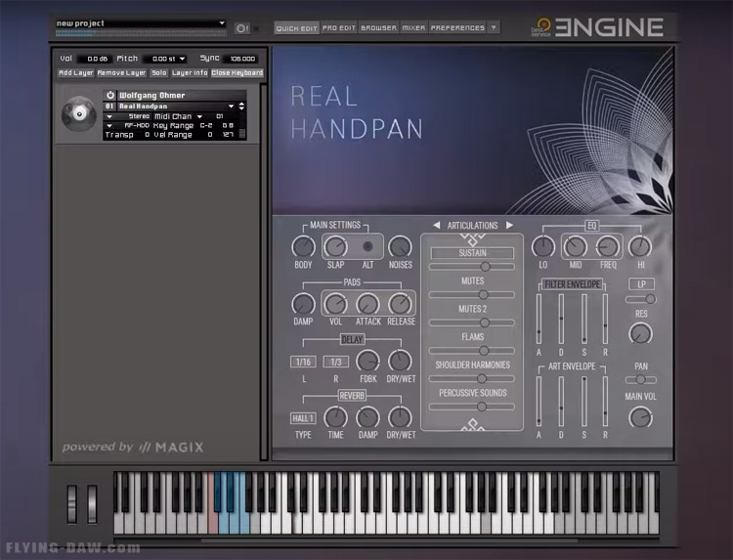This screenshot has height=560, width=733.
Task: Open the RF-HDD mode dropdown arrow
Action: click(108, 126)
